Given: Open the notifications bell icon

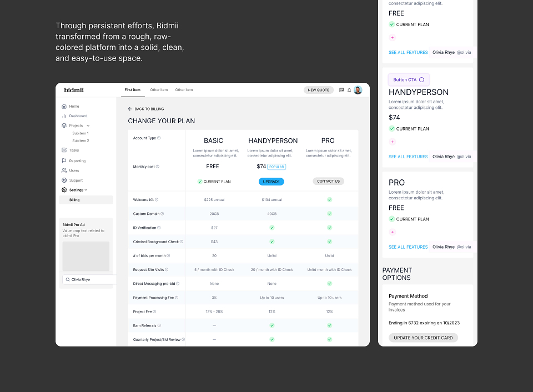Looking at the screenshot, I should point(349,90).
